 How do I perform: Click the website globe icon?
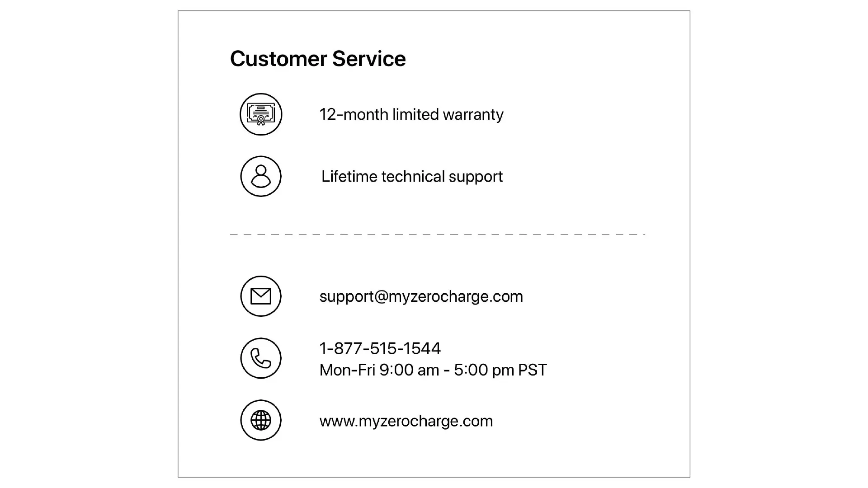click(x=261, y=420)
